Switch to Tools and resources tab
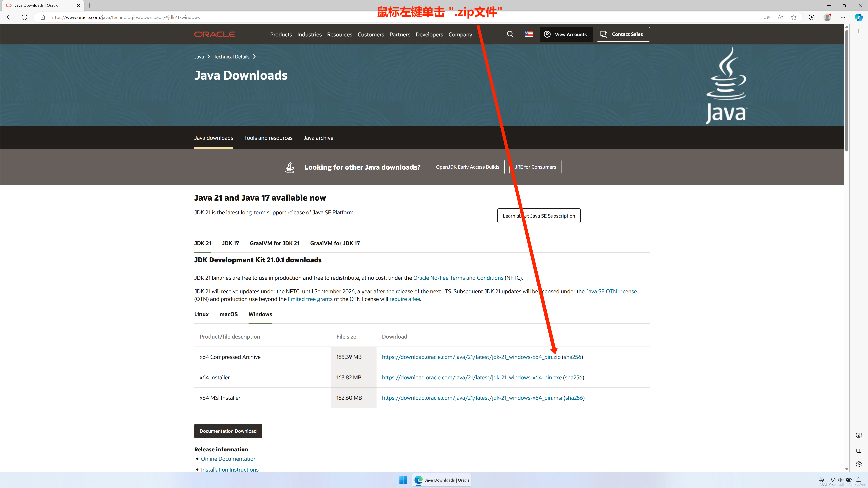Screen dimensions: 868x488 pyautogui.click(x=268, y=138)
